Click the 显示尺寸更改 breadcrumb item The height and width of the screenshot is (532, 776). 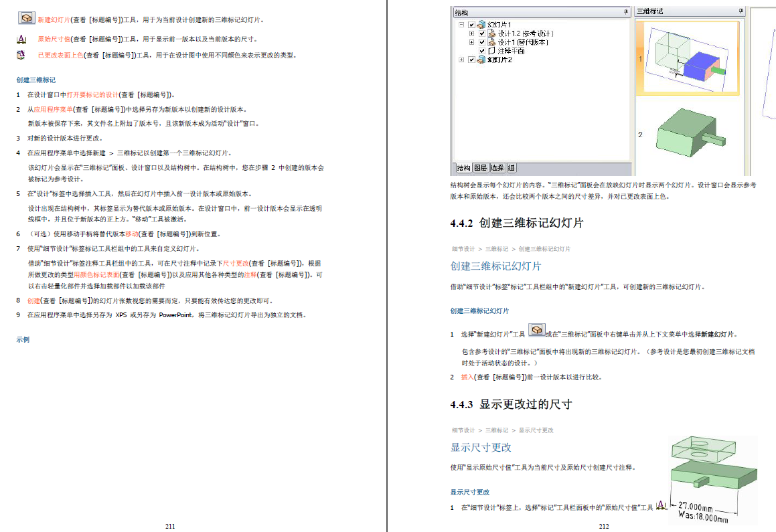click(x=536, y=430)
